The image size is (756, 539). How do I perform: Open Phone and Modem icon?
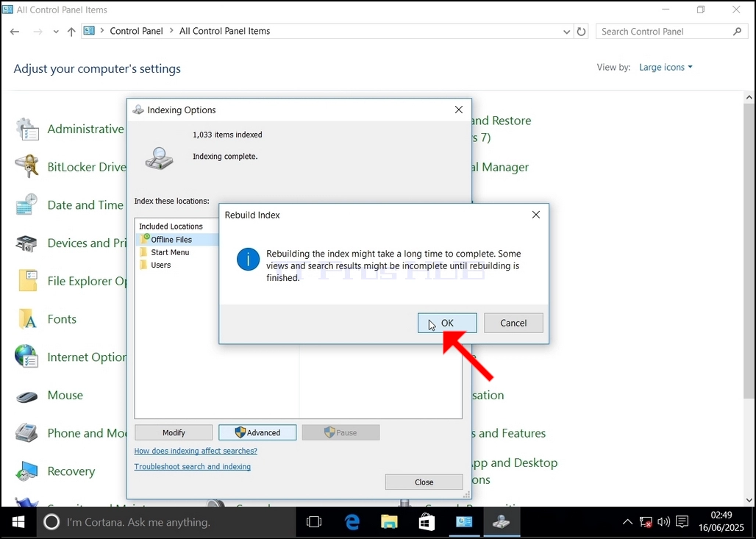tap(26, 433)
